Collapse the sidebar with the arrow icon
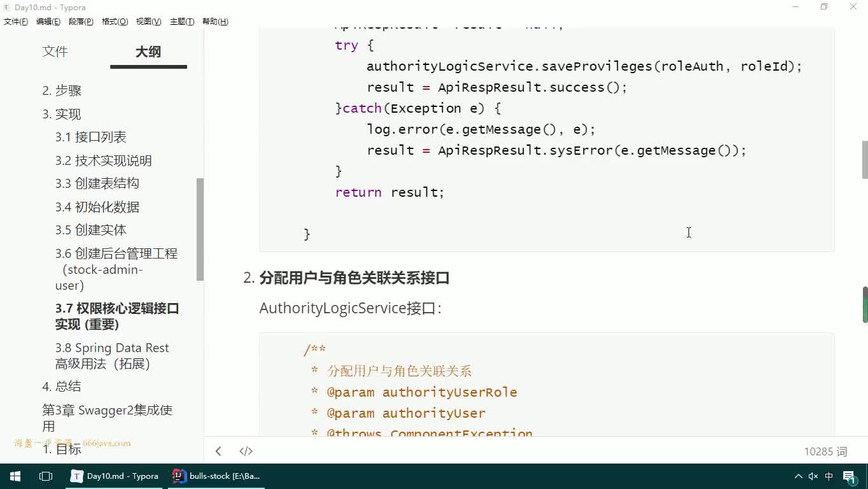868x489 pixels. (x=218, y=451)
